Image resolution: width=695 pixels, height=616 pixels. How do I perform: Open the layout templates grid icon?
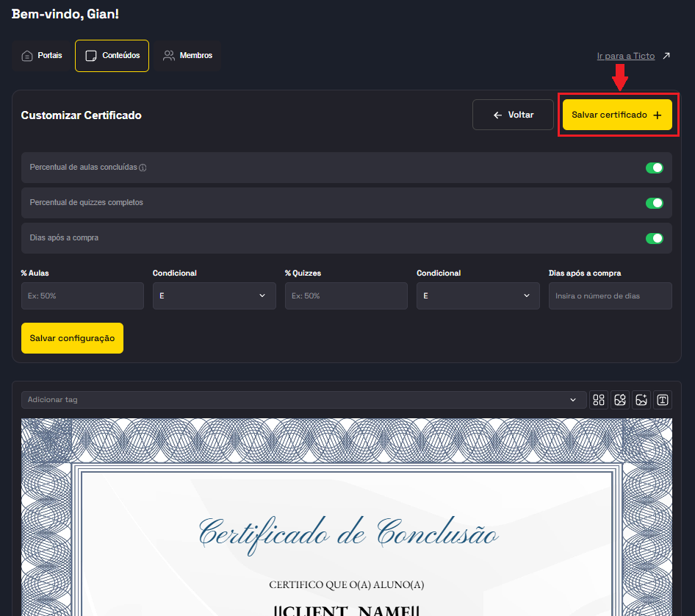[x=599, y=400]
